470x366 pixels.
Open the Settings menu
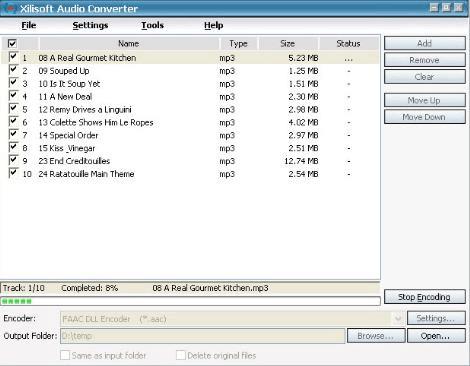90,25
